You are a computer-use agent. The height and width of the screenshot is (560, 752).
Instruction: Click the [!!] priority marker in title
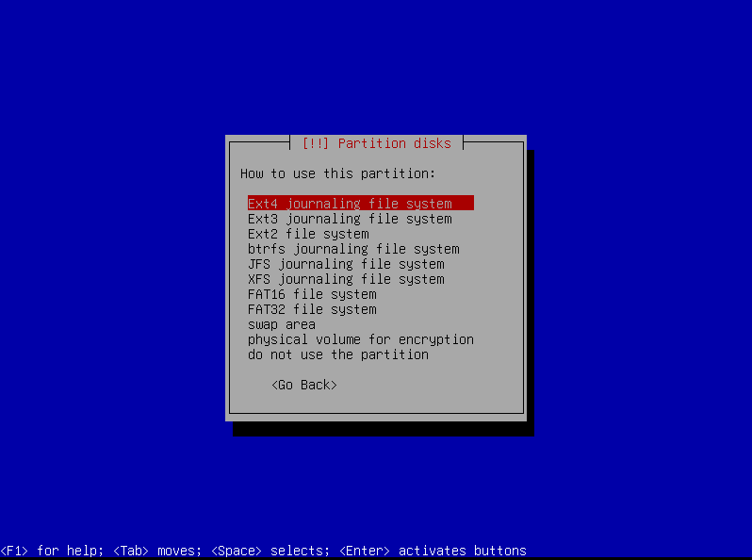click(316, 143)
